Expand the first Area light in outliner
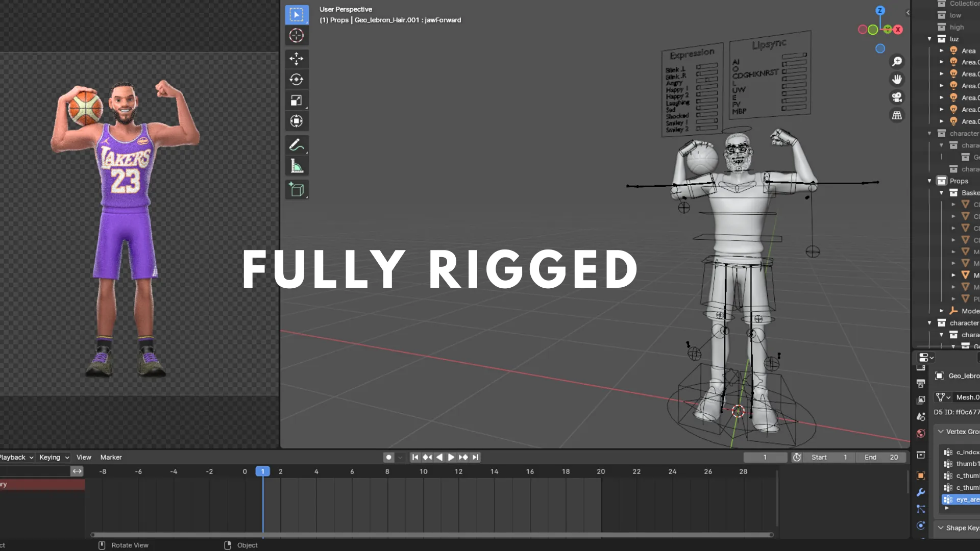Screen dimensions: 980x551 coord(941,51)
